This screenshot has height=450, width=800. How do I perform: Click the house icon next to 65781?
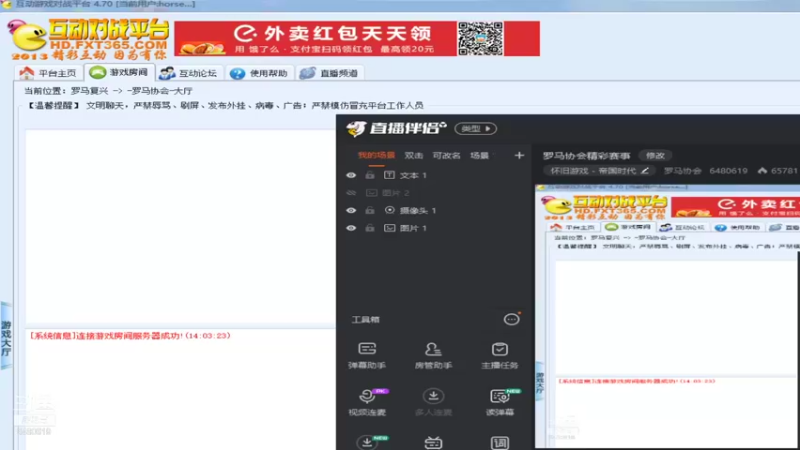tap(762, 170)
